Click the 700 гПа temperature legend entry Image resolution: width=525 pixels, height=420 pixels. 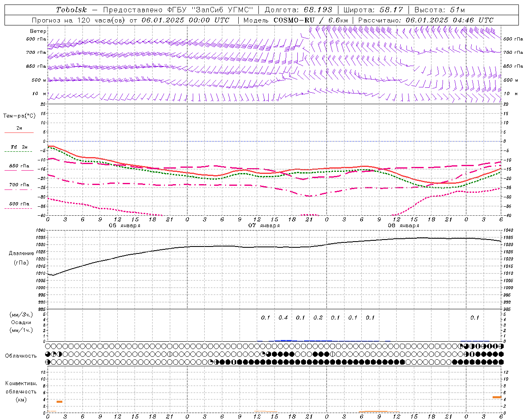coord(19,185)
